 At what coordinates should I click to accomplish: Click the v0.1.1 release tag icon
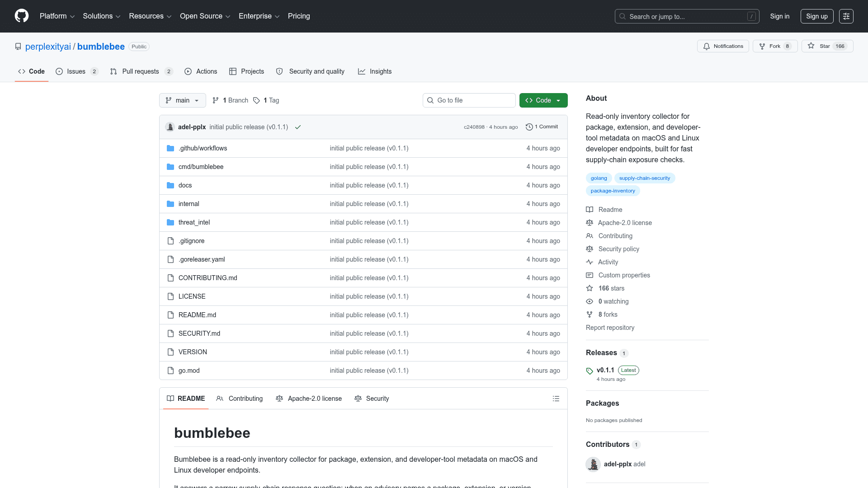(x=590, y=371)
